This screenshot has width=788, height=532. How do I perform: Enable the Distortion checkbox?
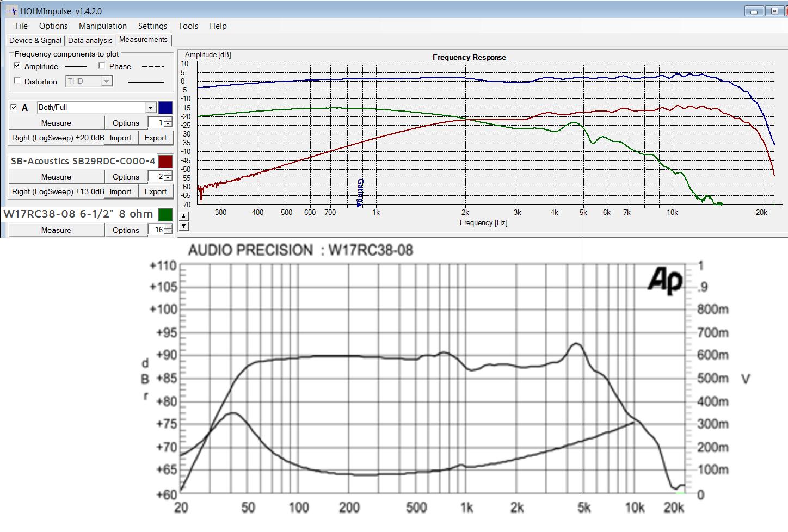point(17,81)
